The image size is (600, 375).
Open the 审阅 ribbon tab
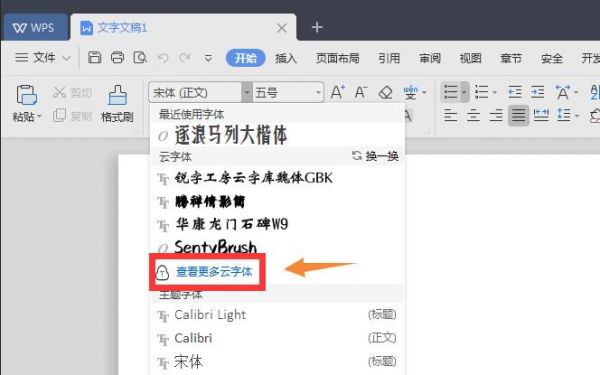coord(430,58)
